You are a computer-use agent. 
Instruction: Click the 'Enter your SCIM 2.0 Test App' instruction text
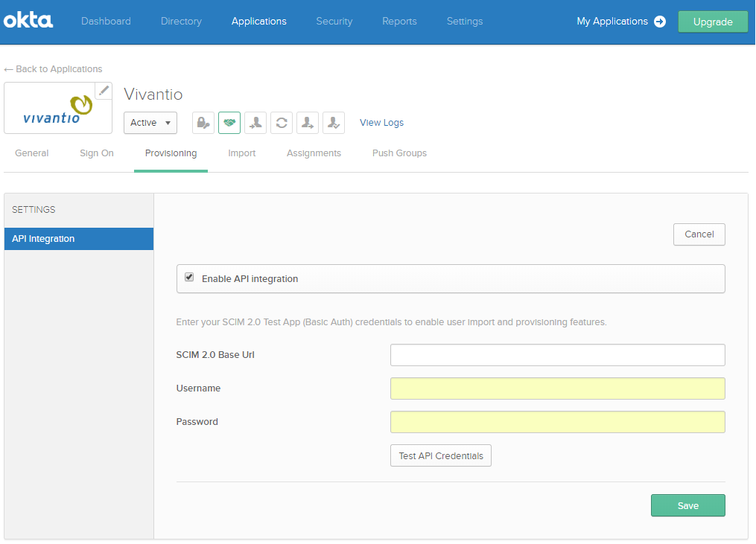point(392,322)
